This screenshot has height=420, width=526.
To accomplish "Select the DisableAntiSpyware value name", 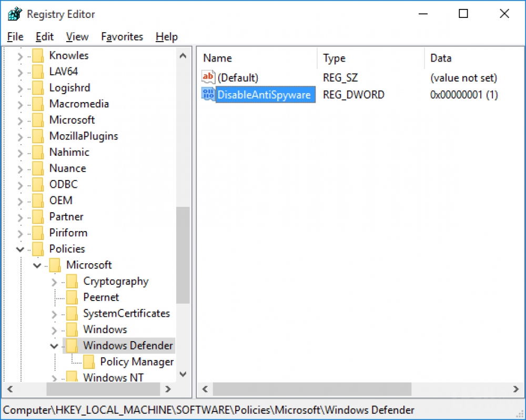I will (265, 94).
